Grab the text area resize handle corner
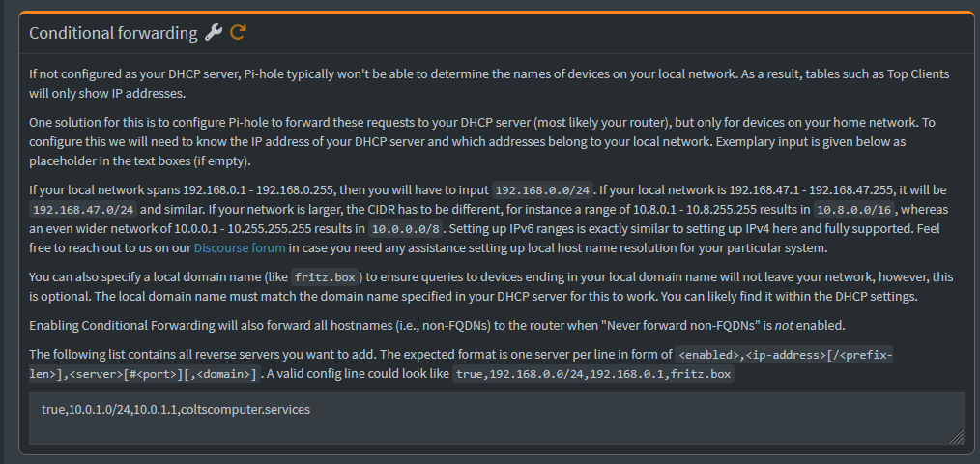 point(956,437)
